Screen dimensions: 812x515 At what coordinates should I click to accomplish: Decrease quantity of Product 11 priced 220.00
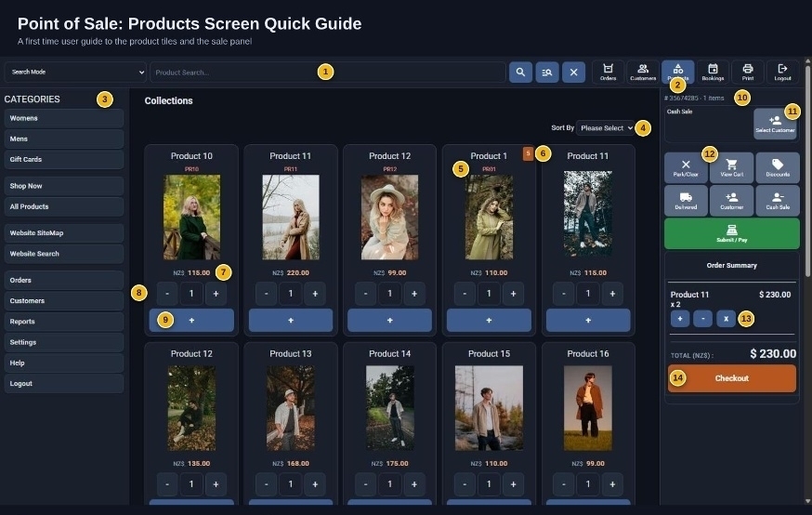click(x=267, y=294)
